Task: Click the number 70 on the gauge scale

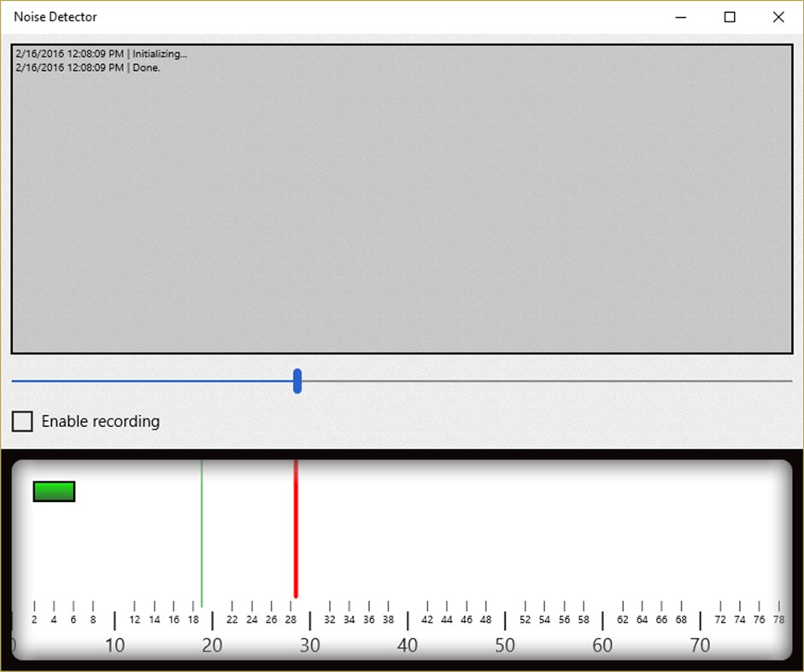Action: point(699,646)
